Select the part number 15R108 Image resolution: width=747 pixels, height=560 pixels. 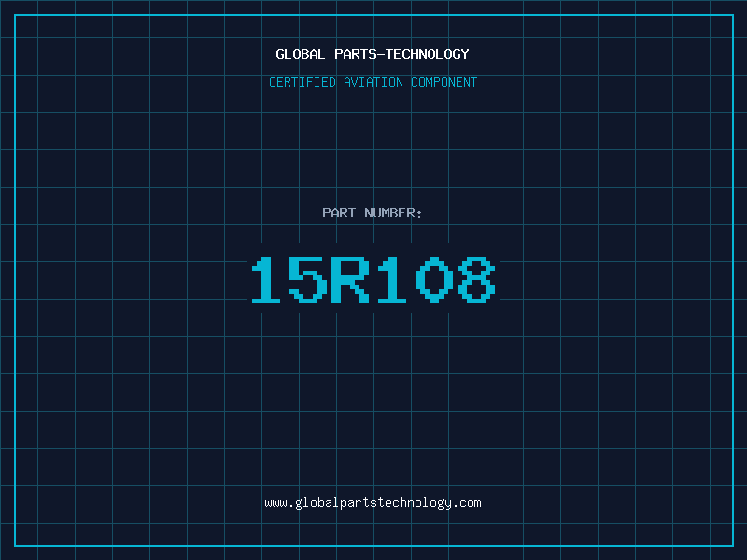[373, 279]
